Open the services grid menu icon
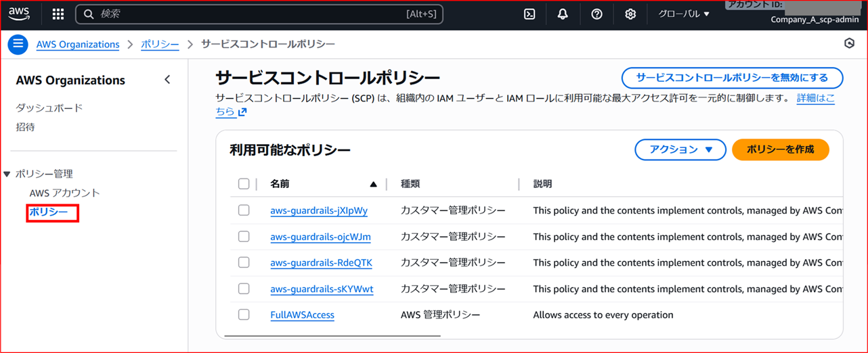The height and width of the screenshot is (353, 868). [x=58, y=14]
